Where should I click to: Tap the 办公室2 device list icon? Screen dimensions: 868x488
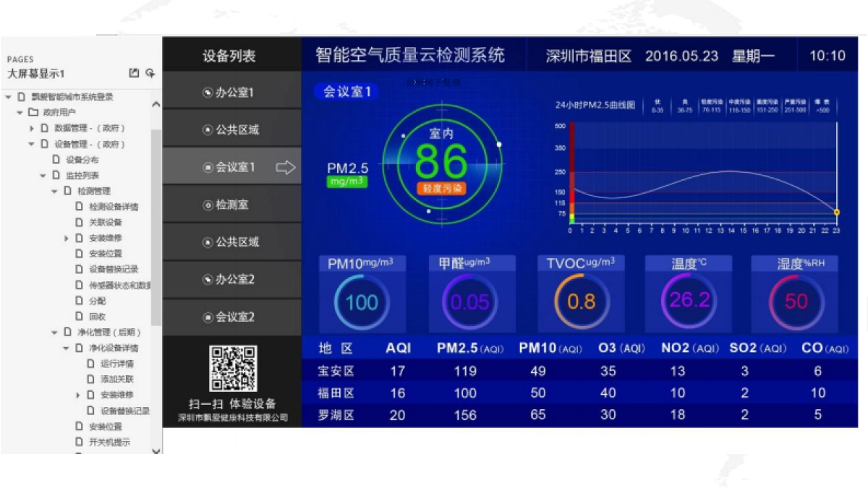pyautogui.click(x=208, y=279)
